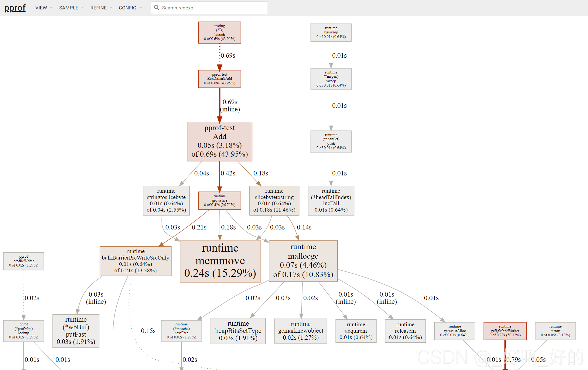Click the pprof profileWriter node
The width and height of the screenshot is (588, 370).
click(24, 261)
